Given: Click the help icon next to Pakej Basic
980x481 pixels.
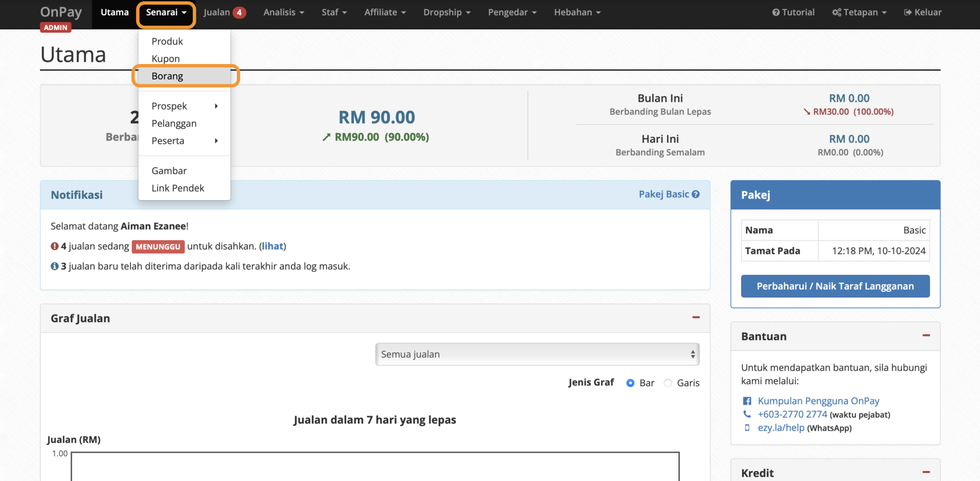Looking at the screenshot, I should (x=696, y=194).
